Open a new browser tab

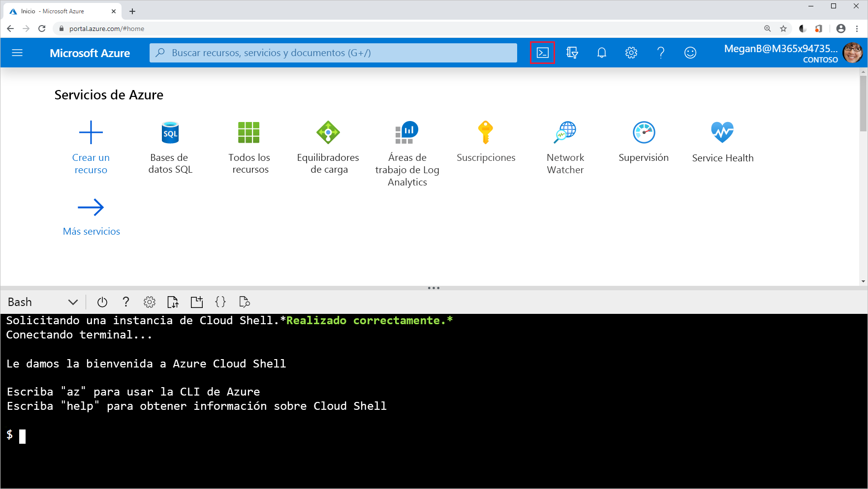132,11
